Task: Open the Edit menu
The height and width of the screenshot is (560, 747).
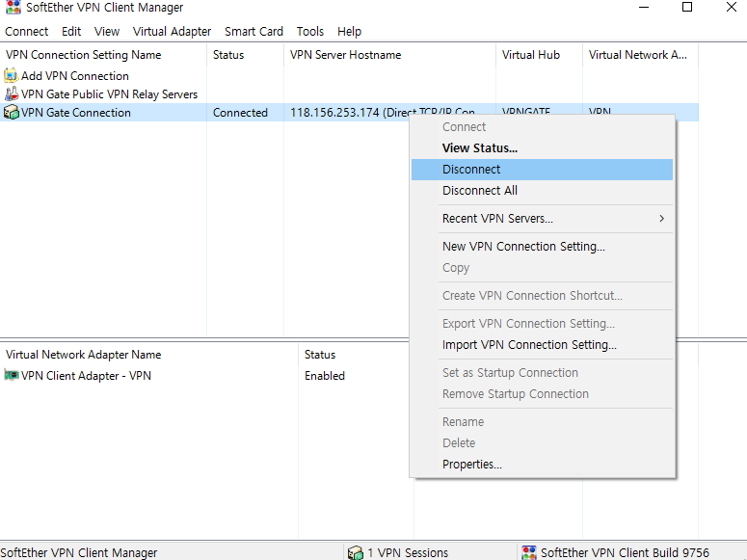Action: point(71,32)
